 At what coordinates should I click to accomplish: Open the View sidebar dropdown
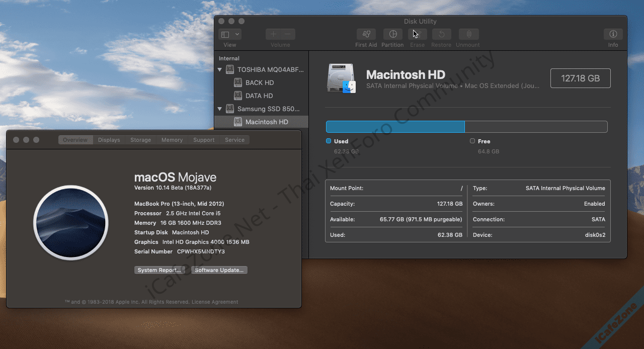click(230, 34)
